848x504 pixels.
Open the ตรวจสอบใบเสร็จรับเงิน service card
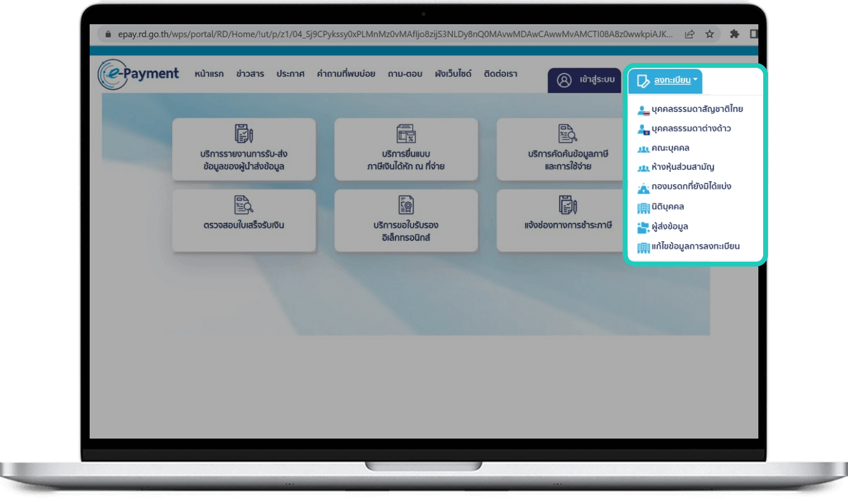(x=244, y=220)
